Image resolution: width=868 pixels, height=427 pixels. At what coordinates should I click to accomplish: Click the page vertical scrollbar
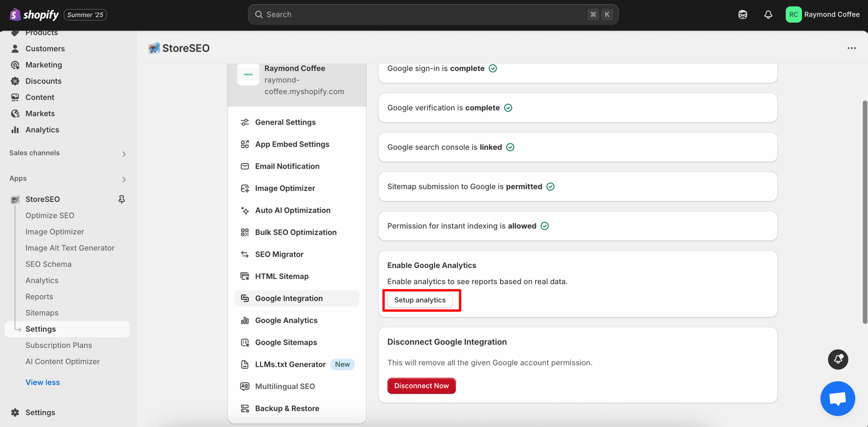(865, 212)
